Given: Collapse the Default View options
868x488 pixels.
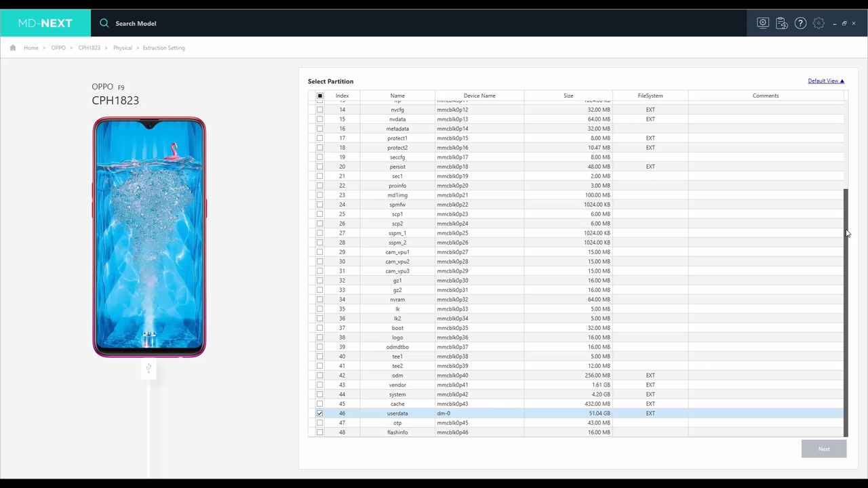Looking at the screenshot, I should [x=842, y=81].
